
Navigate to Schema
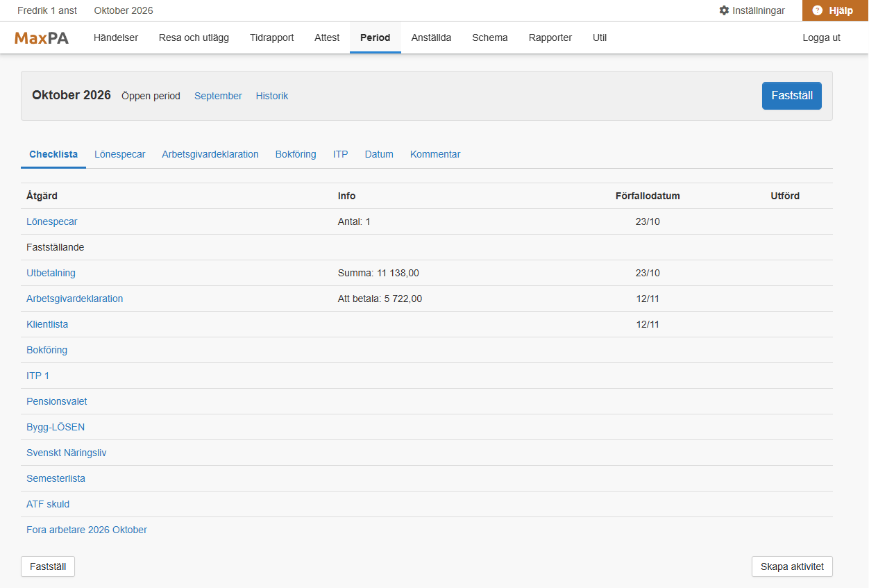coord(490,38)
